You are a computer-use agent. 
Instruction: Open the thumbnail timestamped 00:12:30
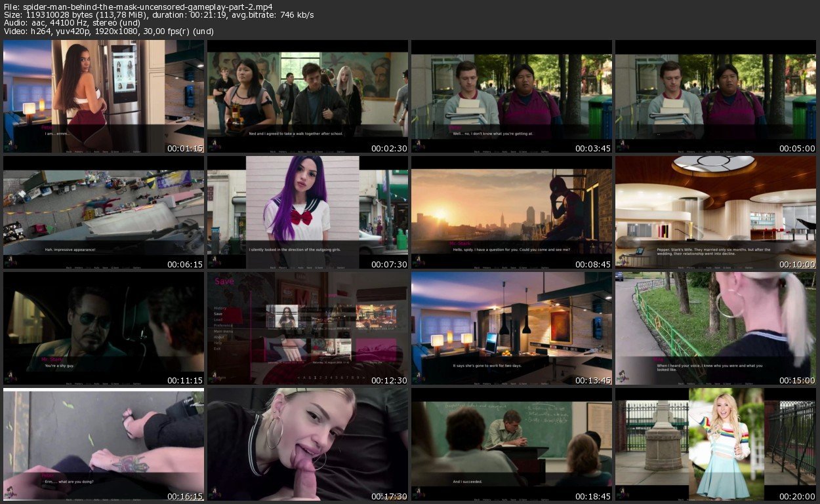(308, 328)
